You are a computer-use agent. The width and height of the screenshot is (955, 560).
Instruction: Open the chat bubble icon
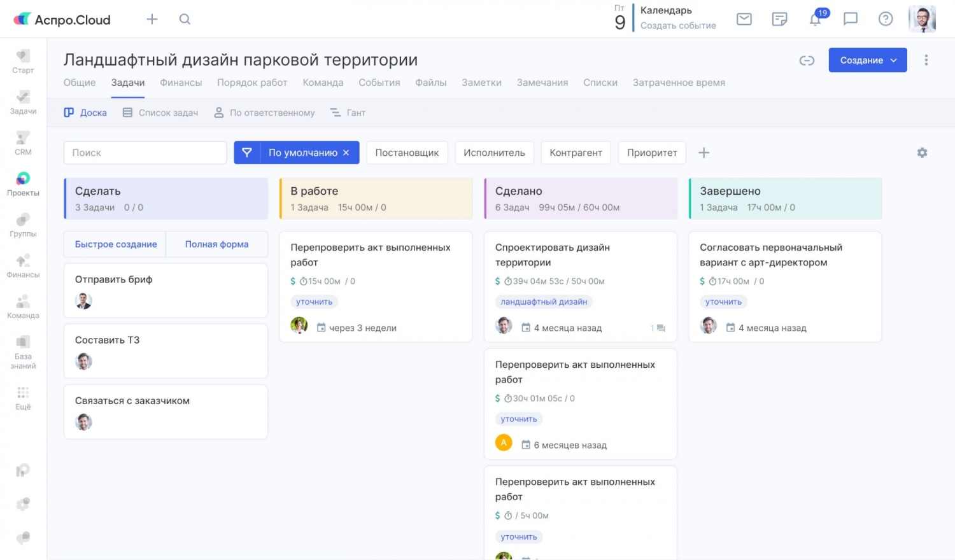pos(850,19)
